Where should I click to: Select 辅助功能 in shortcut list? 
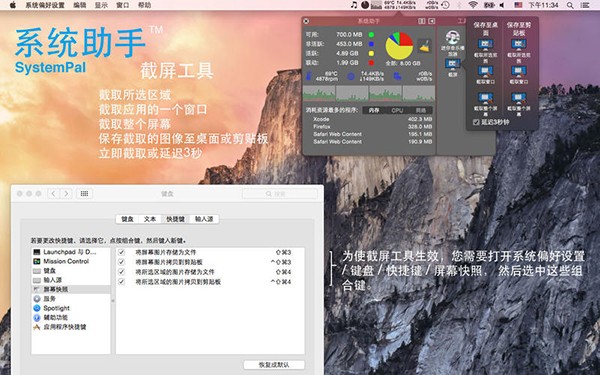[71, 317]
